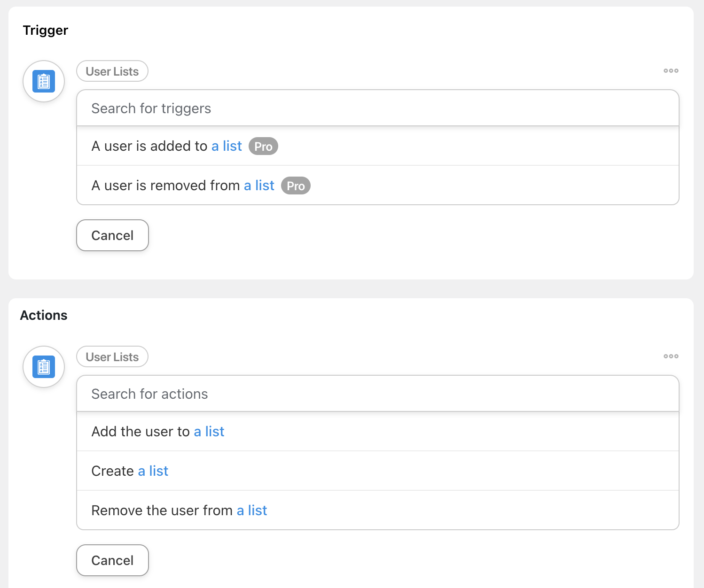Click 'a list' link in Create action
Viewport: 704px width, 588px height.
click(153, 471)
